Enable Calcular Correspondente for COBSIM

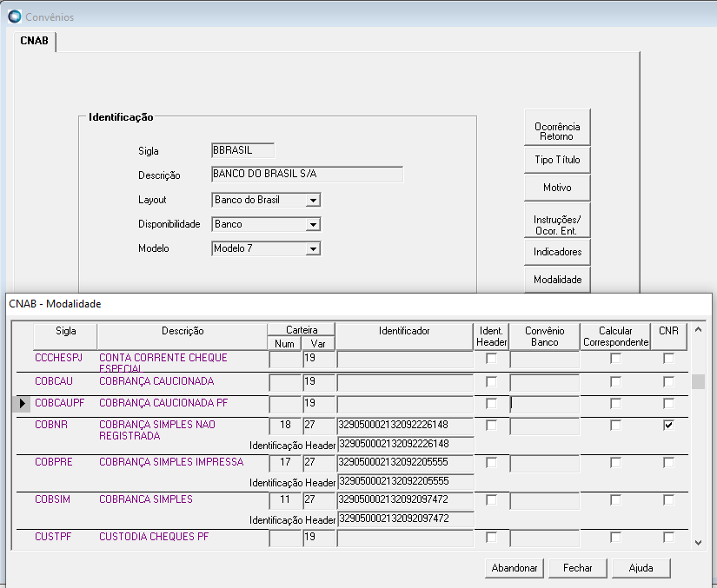point(615,499)
